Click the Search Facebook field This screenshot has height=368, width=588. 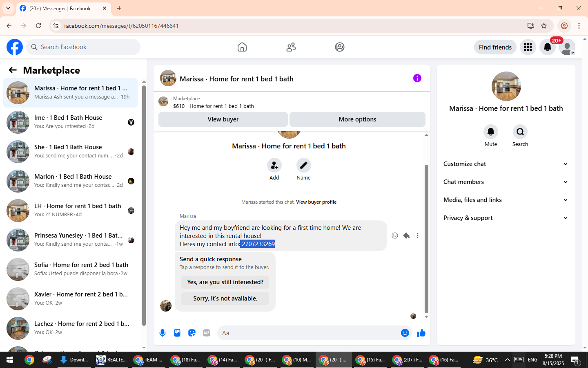pyautogui.click(x=83, y=47)
